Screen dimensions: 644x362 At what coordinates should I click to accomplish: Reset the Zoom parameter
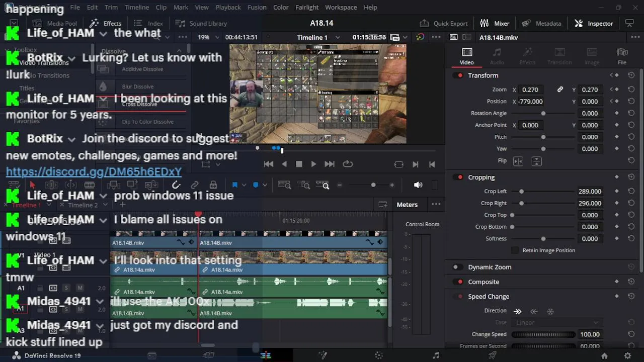coord(631,89)
